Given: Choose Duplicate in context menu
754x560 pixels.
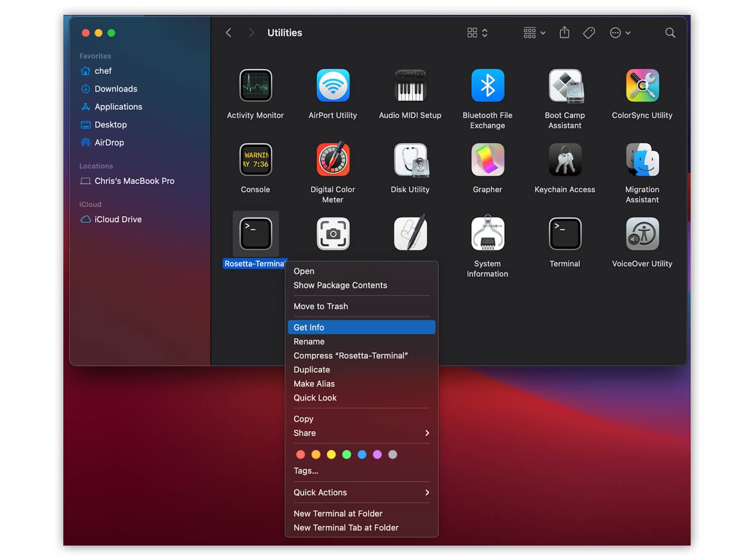Looking at the screenshot, I should coord(362,369).
